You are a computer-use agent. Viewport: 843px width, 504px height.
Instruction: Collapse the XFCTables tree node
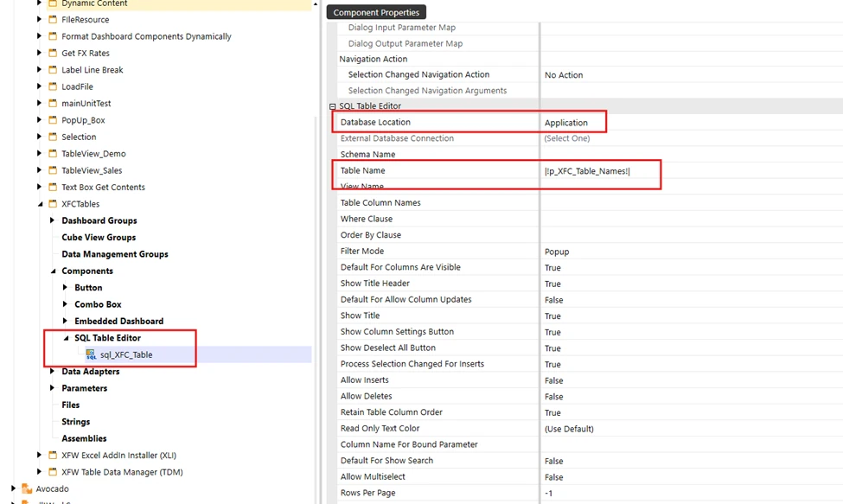[40, 204]
